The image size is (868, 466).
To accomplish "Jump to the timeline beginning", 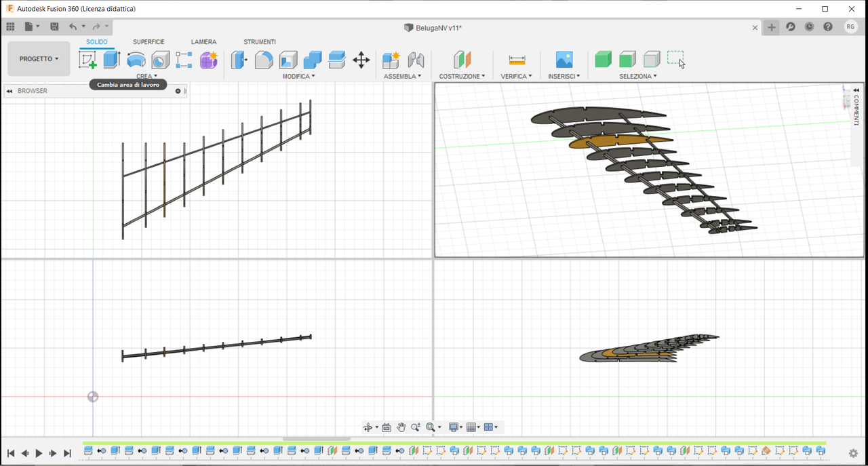I will coord(11,453).
